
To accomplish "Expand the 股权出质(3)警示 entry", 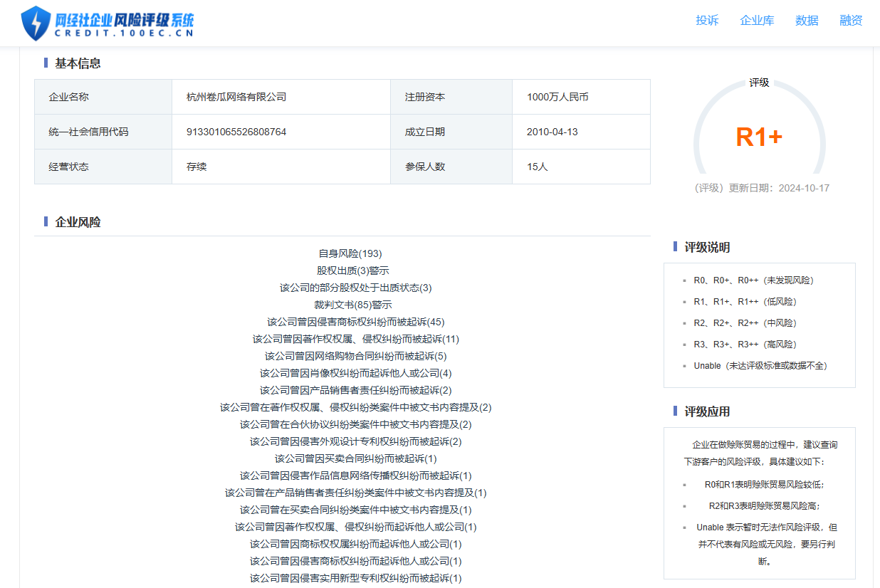I will coord(353,271).
